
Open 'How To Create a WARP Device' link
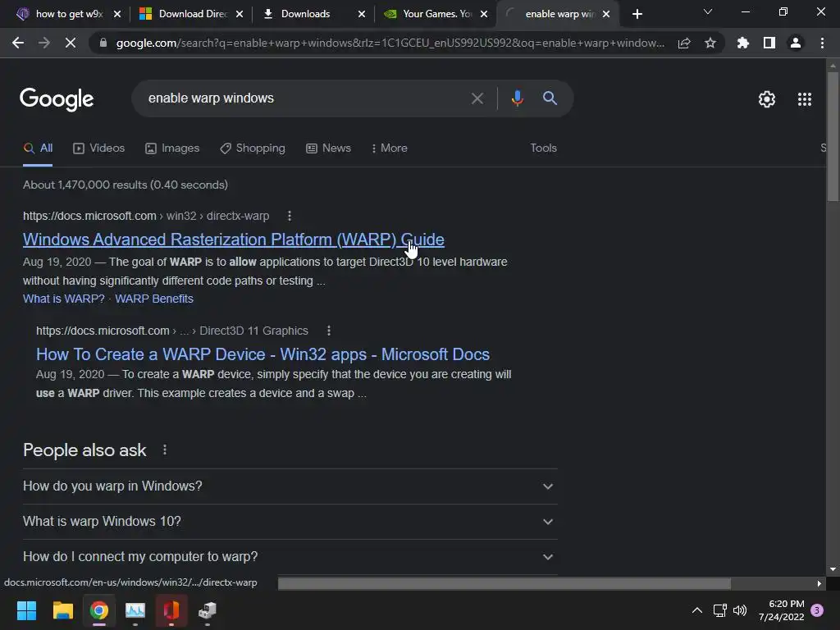tap(262, 354)
